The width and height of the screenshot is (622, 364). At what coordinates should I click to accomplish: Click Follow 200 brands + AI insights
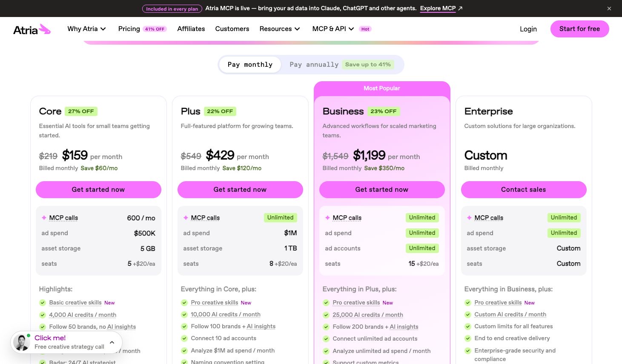coord(375,327)
